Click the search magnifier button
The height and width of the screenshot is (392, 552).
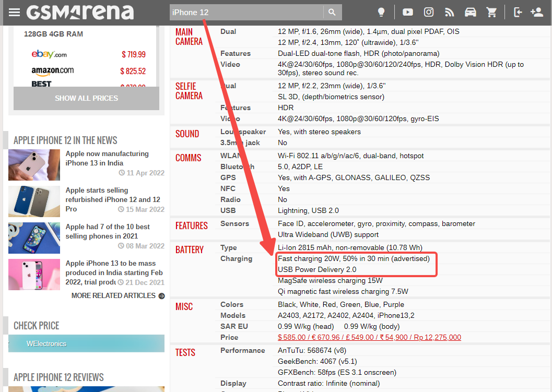pyautogui.click(x=332, y=12)
